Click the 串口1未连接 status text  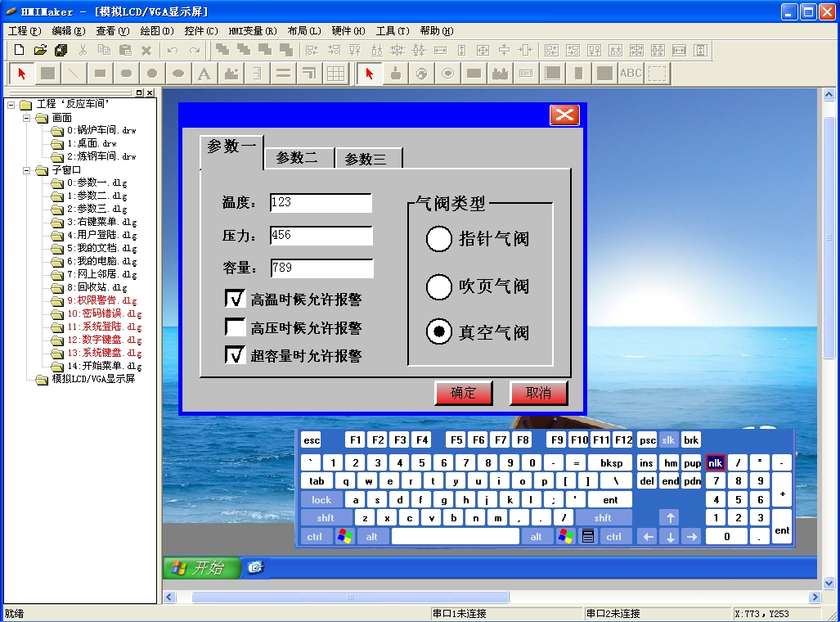[x=459, y=614]
